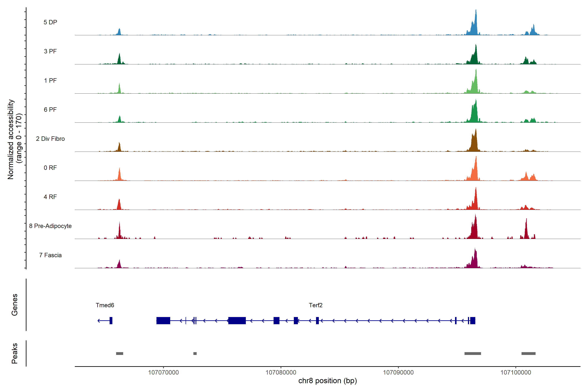This screenshot has width=588, height=392.
Task: Click the 8 Pre-Adipocyte track label
Action: [x=50, y=226]
